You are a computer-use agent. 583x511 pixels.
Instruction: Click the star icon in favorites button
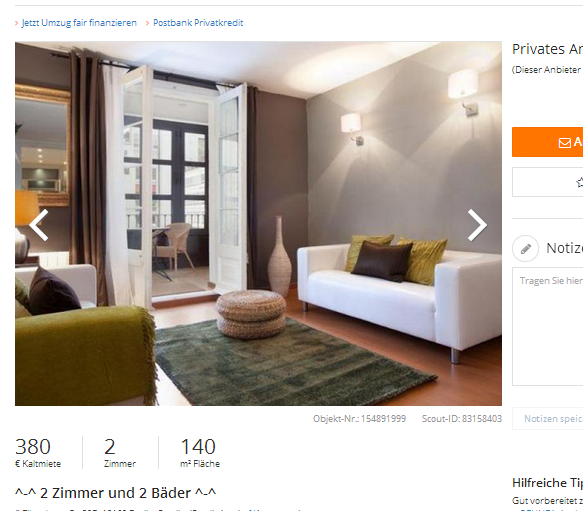(580, 182)
